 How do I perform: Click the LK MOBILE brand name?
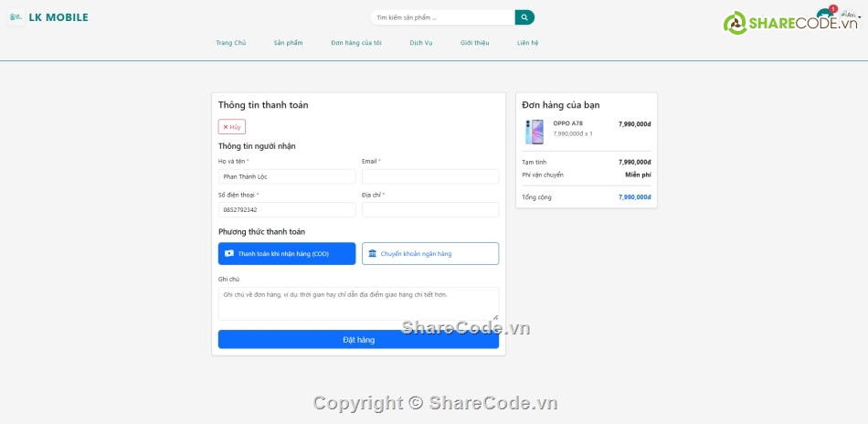coord(58,17)
